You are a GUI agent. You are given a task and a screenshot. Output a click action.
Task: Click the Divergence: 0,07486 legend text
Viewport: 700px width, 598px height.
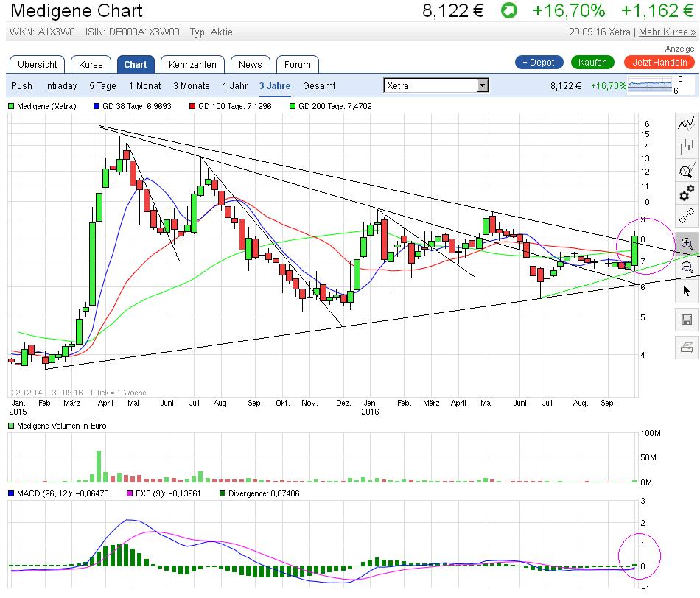(264, 493)
